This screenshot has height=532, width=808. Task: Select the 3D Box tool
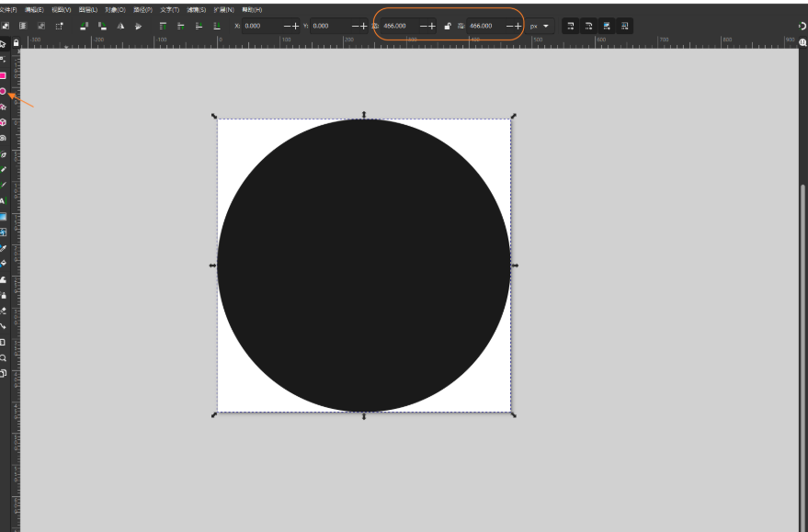tap(3, 122)
